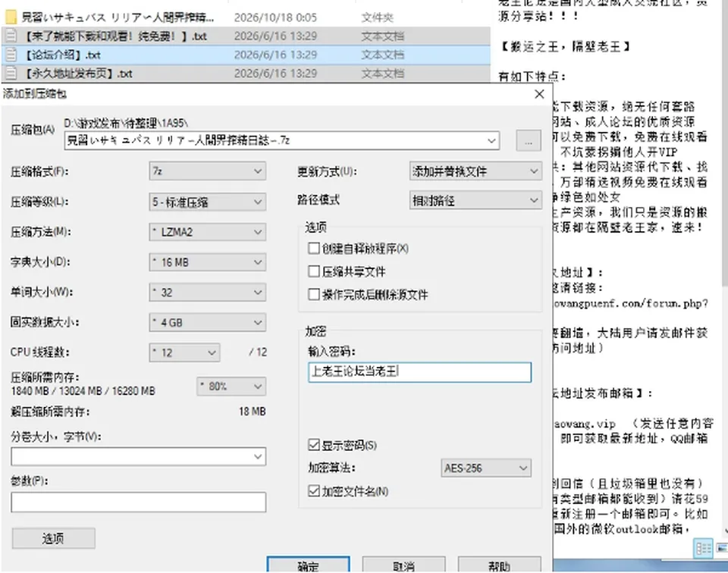Viewport: 728px width, 573px height.
Task: Open the 80% memory usage dropdown
Action: coord(231,387)
